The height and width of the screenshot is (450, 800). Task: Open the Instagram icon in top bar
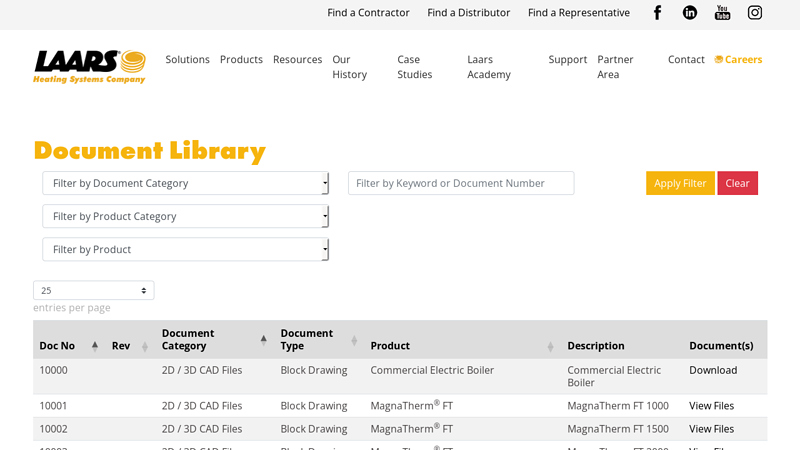tap(755, 13)
